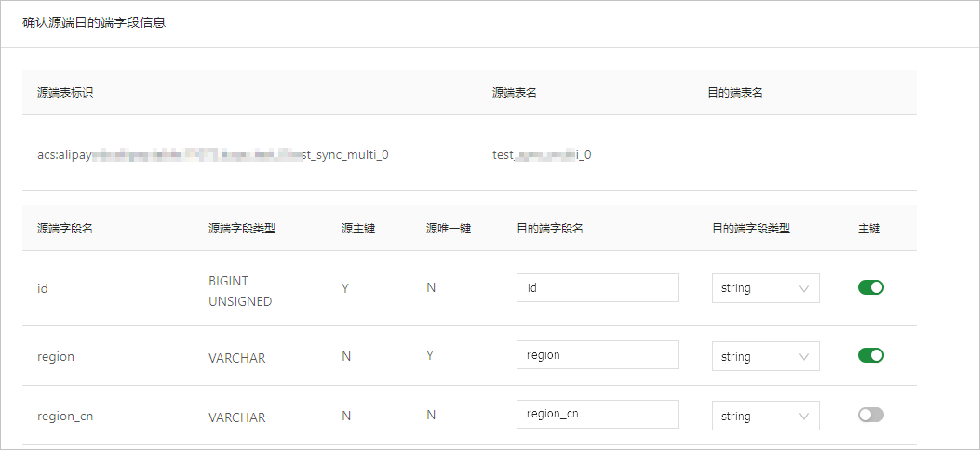Click the 主键 column header
980x450 pixels.
pyautogui.click(x=869, y=229)
